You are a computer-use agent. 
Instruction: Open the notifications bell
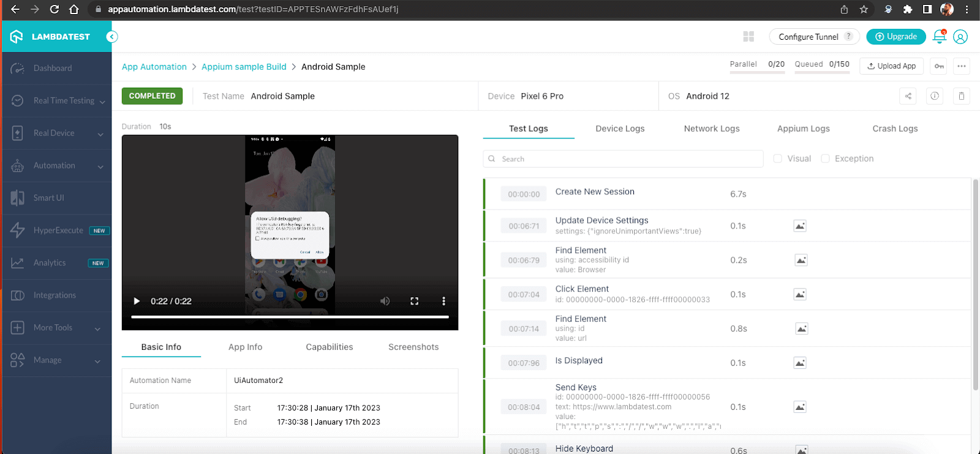(939, 37)
